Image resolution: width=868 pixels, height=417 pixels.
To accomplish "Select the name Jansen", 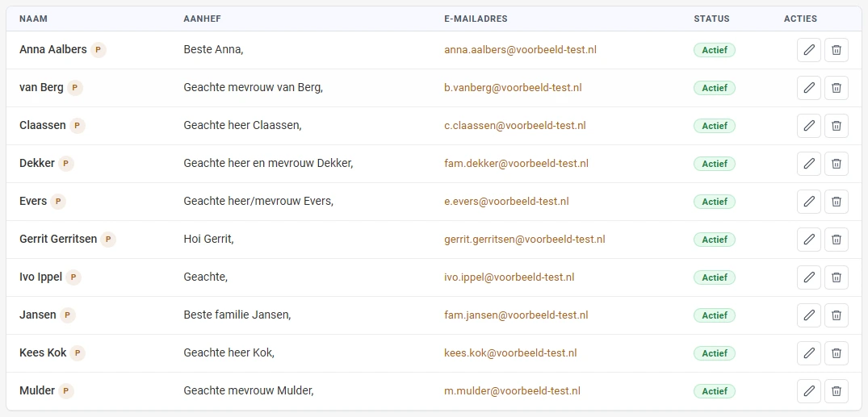I will pos(38,315).
